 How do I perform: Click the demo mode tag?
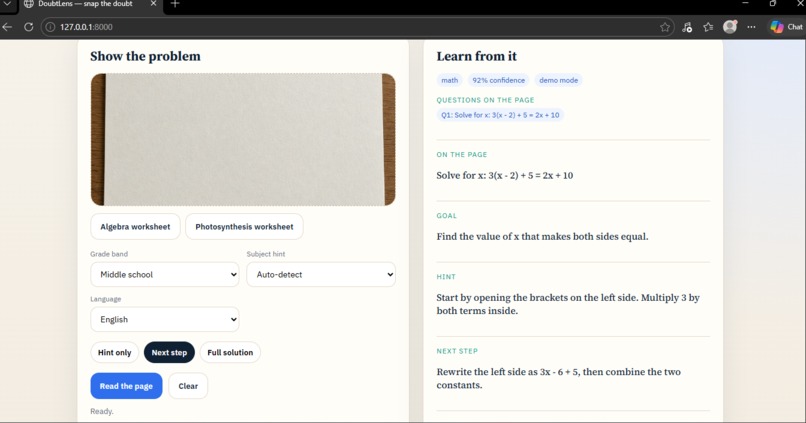pyautogui.click(x=558, y=80)
